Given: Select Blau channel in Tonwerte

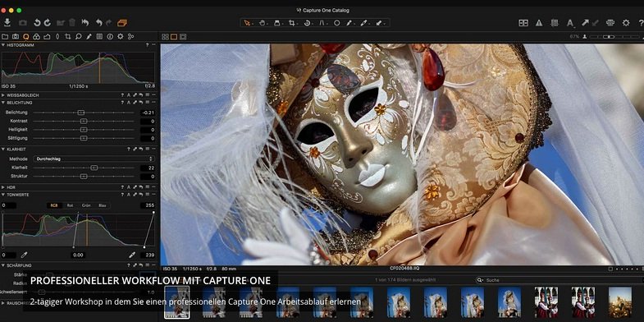Looking at the screenshot, I should point(102,205).
